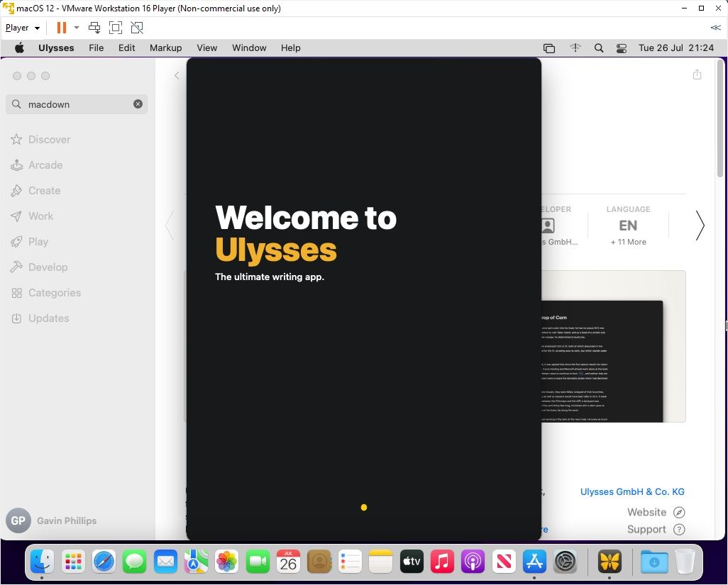Clear the macdown search query
This screenshot has height=585, width=728.
138,104
